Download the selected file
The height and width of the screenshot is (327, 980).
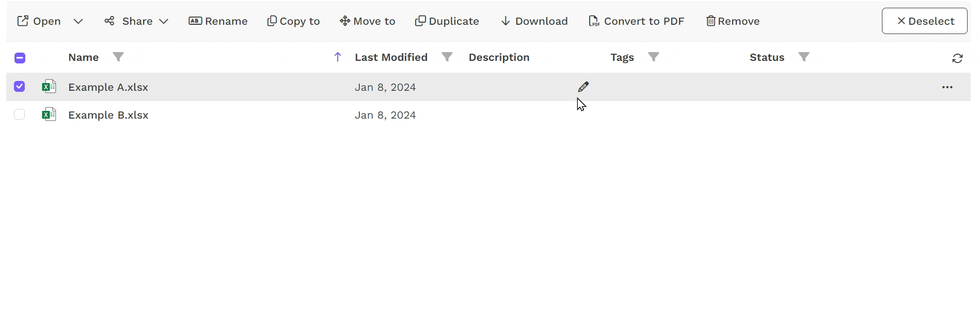[x=534, y=21]
